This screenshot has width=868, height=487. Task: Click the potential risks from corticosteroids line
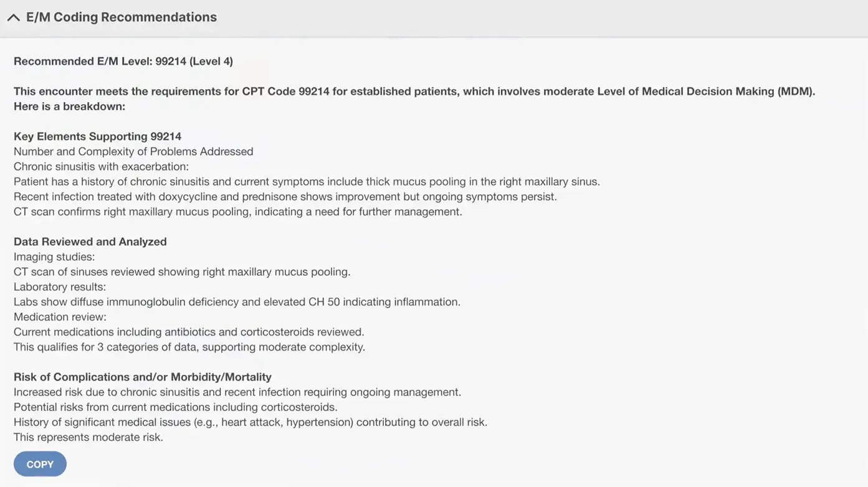pos(175,407)
